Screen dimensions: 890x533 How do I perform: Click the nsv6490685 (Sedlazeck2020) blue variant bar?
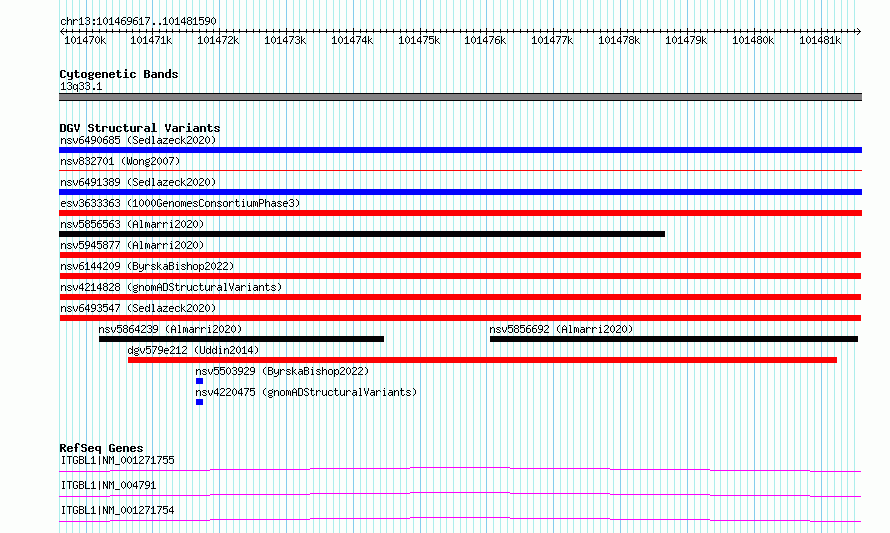click(x=460, y=150)
